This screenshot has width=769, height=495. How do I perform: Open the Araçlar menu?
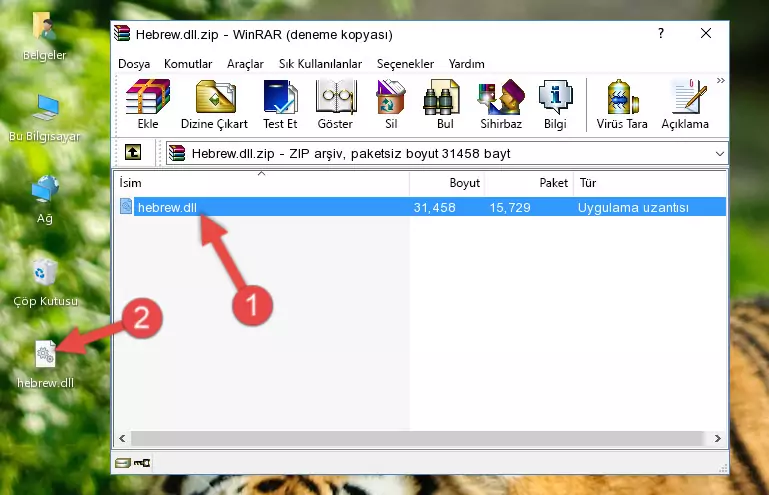pyautogui.click(x=245, y=64)
